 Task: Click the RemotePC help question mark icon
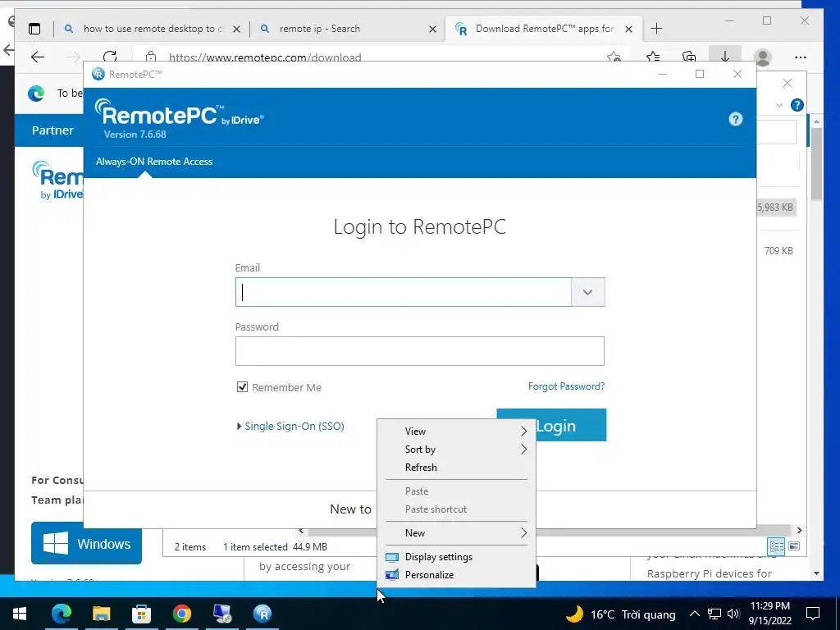coord(736,119)
